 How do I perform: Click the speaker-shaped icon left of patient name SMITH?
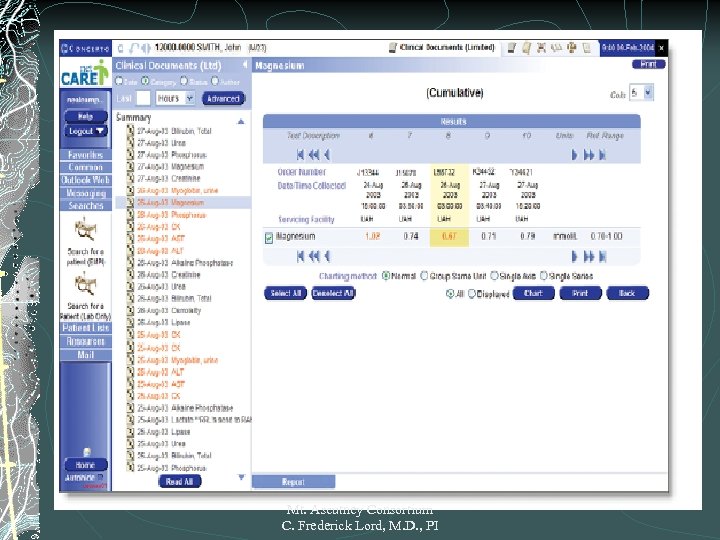[146, 48]
